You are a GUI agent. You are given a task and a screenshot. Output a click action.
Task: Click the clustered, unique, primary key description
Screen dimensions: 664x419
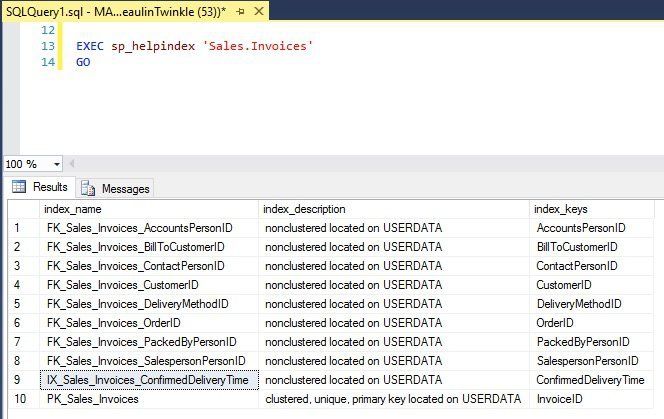point(394,399)
